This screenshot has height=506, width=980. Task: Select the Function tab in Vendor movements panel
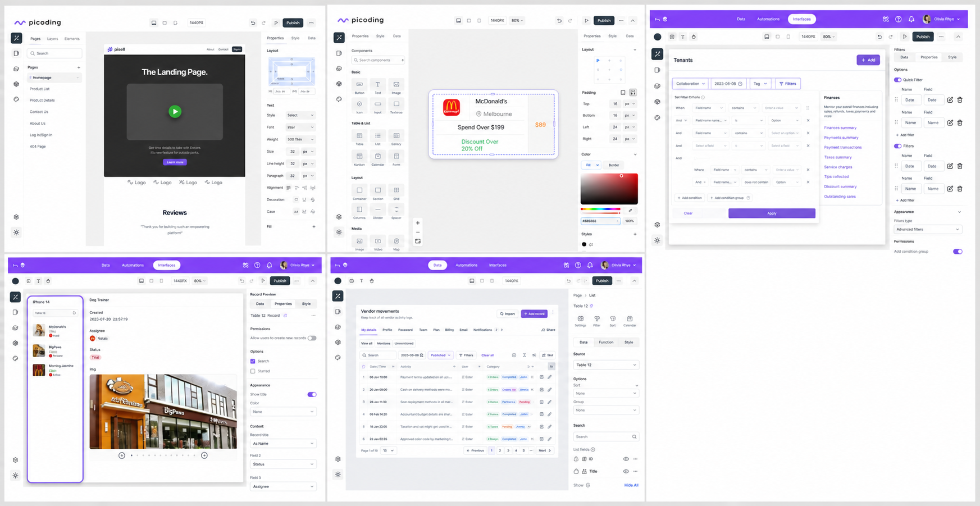[606, 342]
